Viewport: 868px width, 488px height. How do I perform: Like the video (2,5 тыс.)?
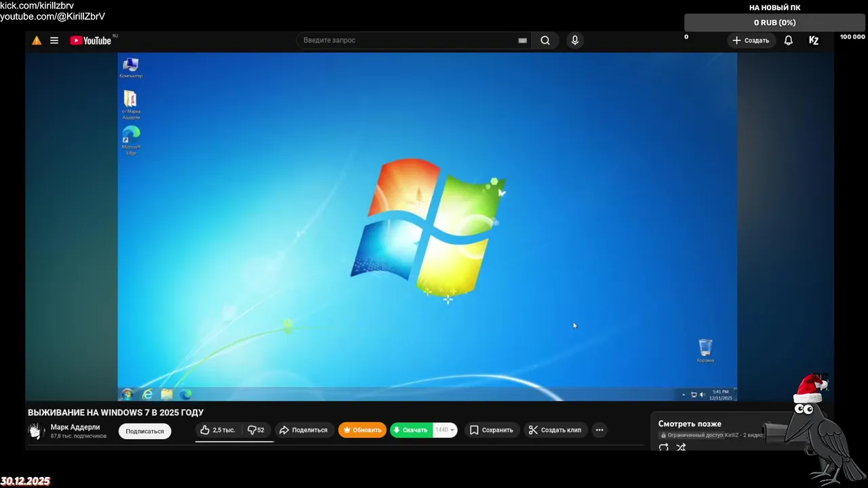coord(218,430)
